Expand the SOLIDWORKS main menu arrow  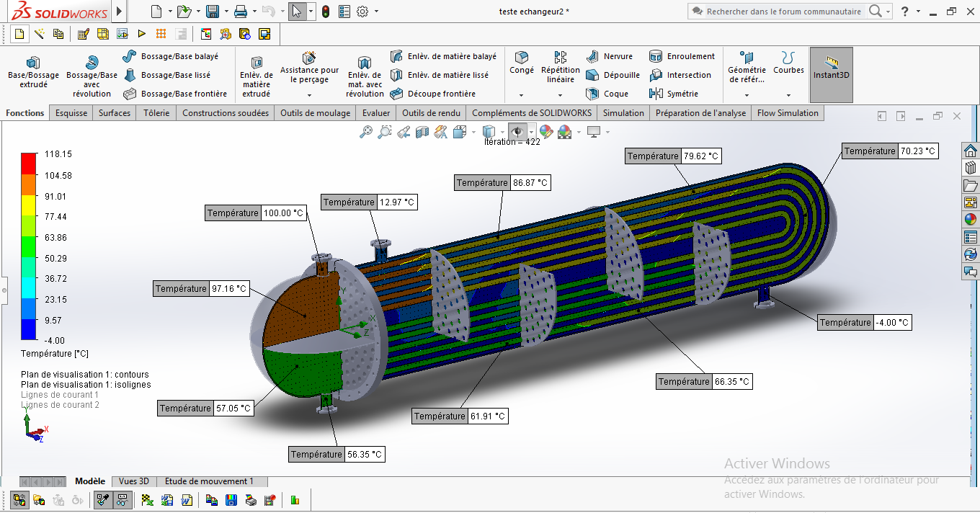point(120,12)
